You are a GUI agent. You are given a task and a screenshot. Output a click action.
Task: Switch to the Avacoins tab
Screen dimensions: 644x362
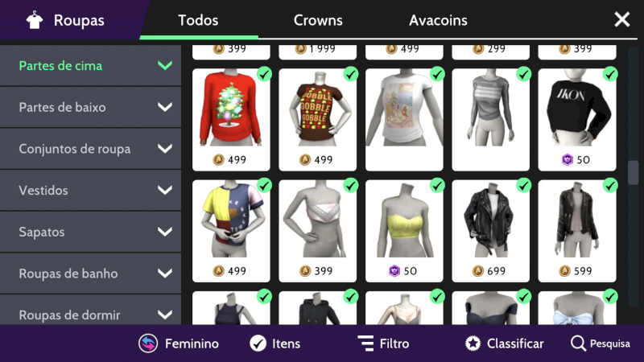click(438, 20)
